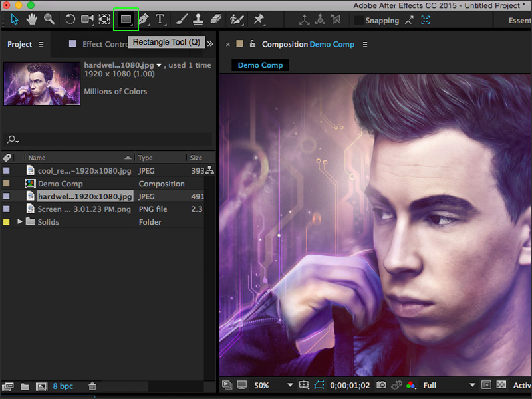This screenshot has height=399, width=532.
Task: Close the Composition panel tab
Action: click(228, 45)
